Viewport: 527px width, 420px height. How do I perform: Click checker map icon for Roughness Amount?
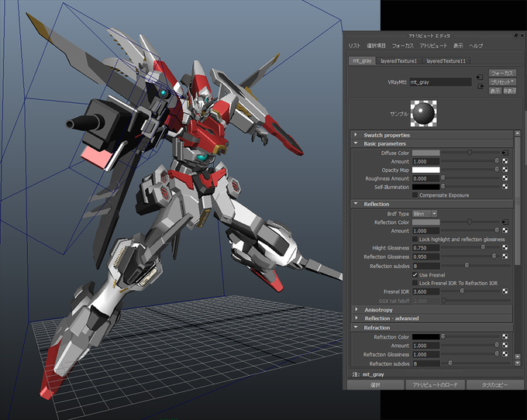[x=505, y=178]
